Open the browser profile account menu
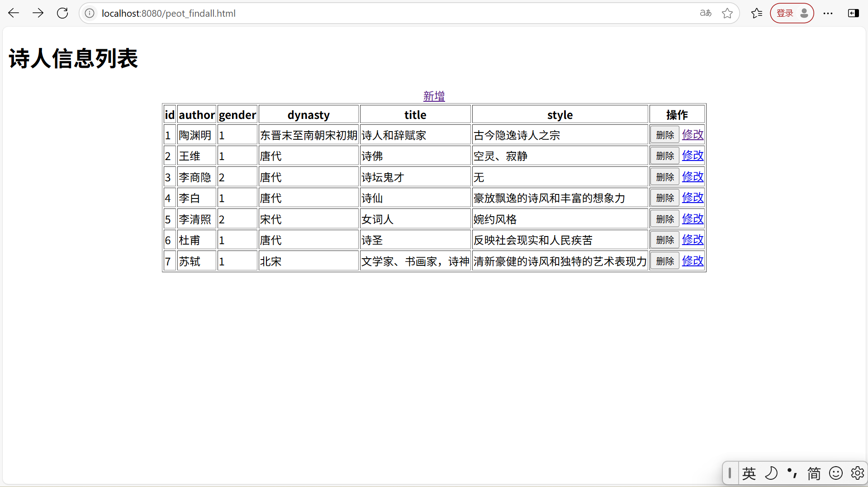868x487 pixels. (x=804, y=13)
